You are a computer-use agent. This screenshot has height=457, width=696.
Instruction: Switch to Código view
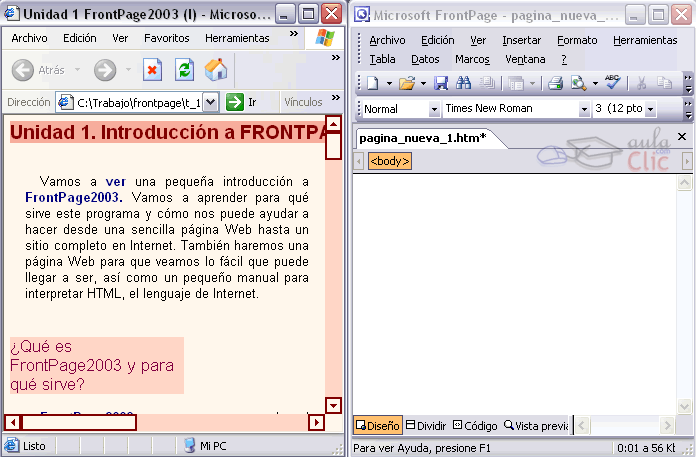pyautogui.click(x=475, y=425)
